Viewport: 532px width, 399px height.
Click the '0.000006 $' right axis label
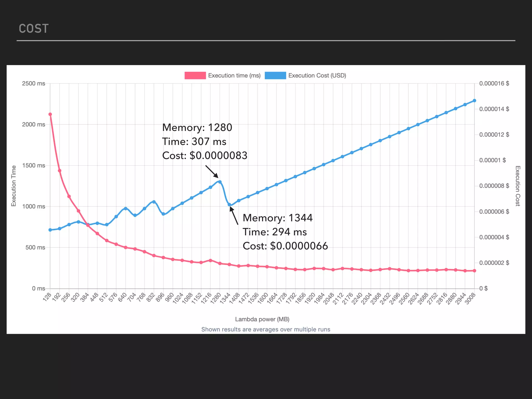pyautogui.click(x=494, y=212)
